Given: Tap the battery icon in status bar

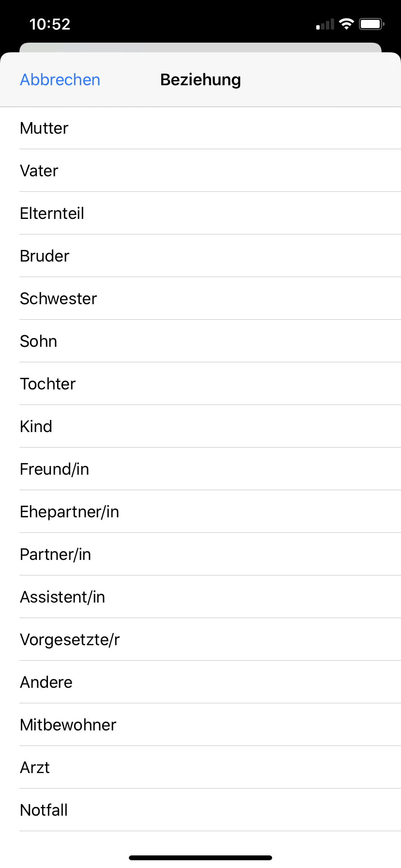Looking at the screenshot, I should (371, 24).
